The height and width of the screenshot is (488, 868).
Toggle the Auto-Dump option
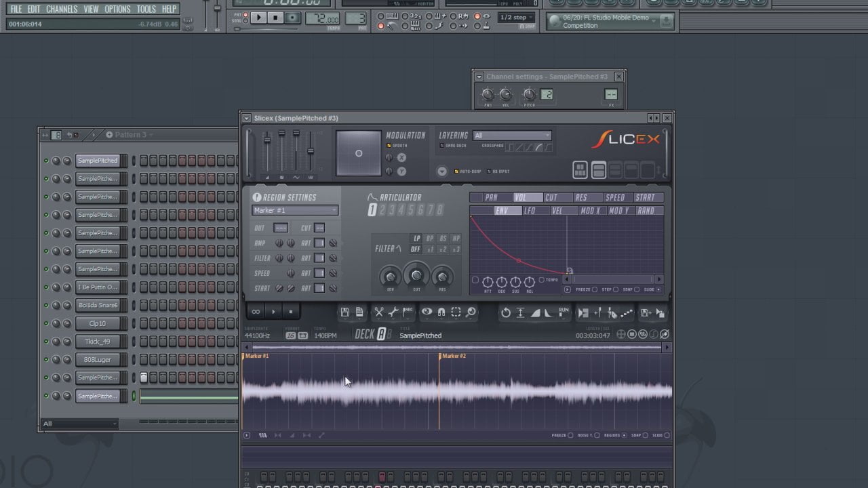[456, 171]
